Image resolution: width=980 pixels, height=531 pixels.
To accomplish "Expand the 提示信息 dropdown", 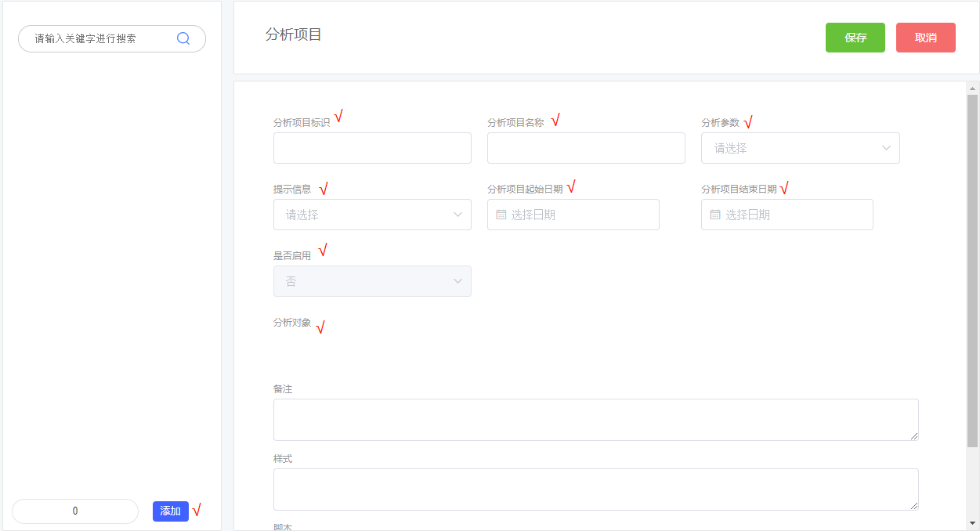I will pyautogui.click(x=371, y=215).
